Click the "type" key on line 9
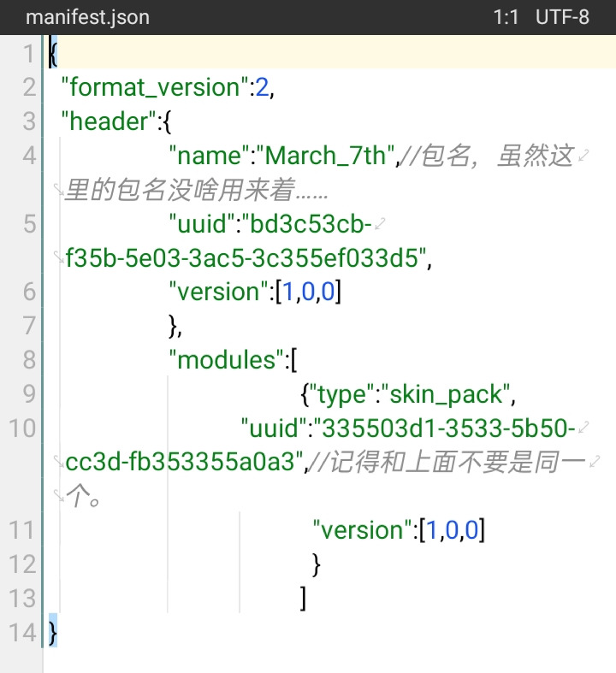This screenshot has height=673, width=616. pos(341,394)
